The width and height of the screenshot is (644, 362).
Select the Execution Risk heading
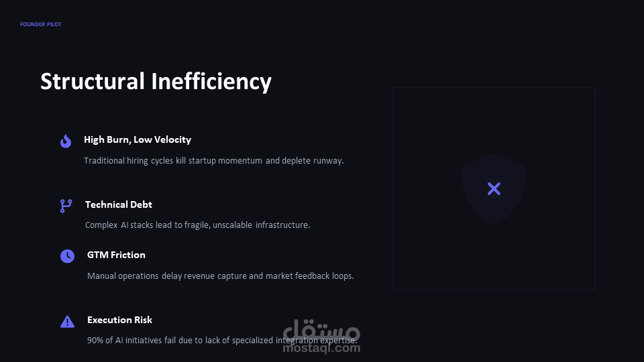119,320
